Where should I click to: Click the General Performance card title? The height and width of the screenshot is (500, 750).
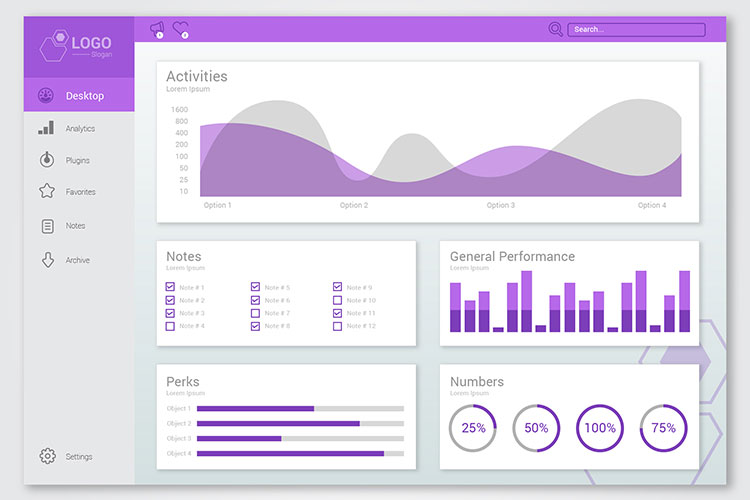coord(512,256)
